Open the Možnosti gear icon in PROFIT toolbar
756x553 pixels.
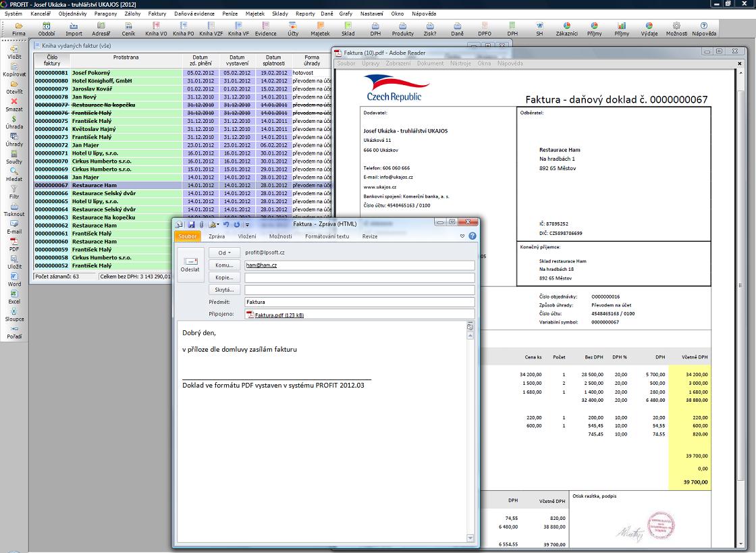(x=676, y=29)
